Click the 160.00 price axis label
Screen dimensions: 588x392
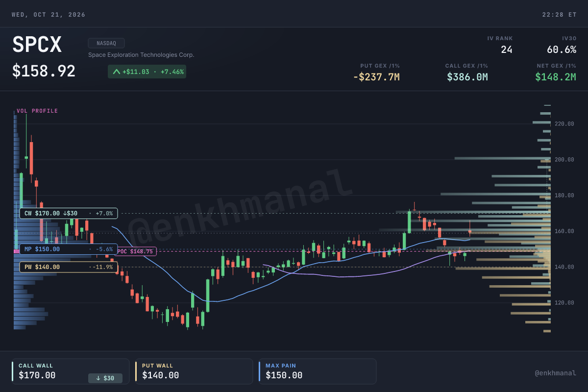[x=564, y=231]
